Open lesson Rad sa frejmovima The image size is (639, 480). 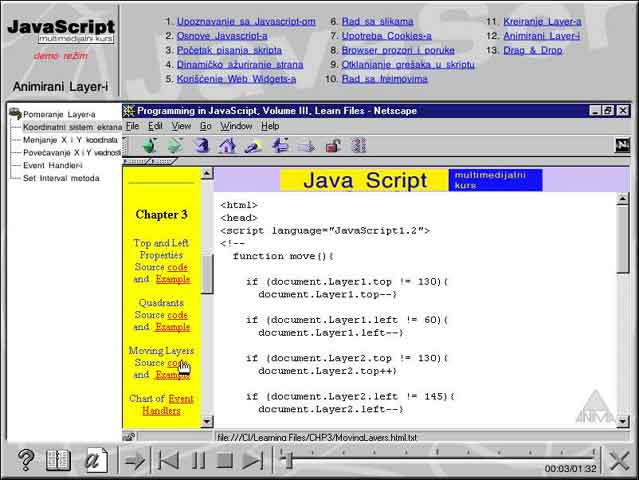[384, 79]
